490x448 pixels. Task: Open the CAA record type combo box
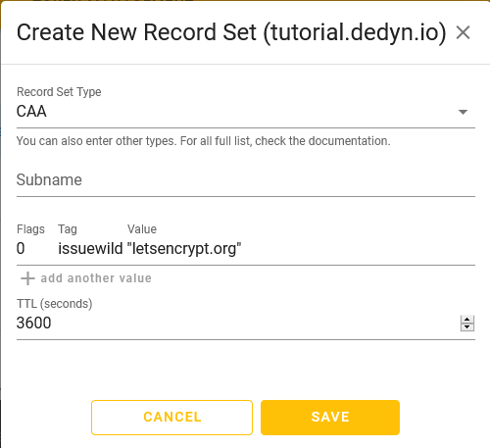(246, 112)
